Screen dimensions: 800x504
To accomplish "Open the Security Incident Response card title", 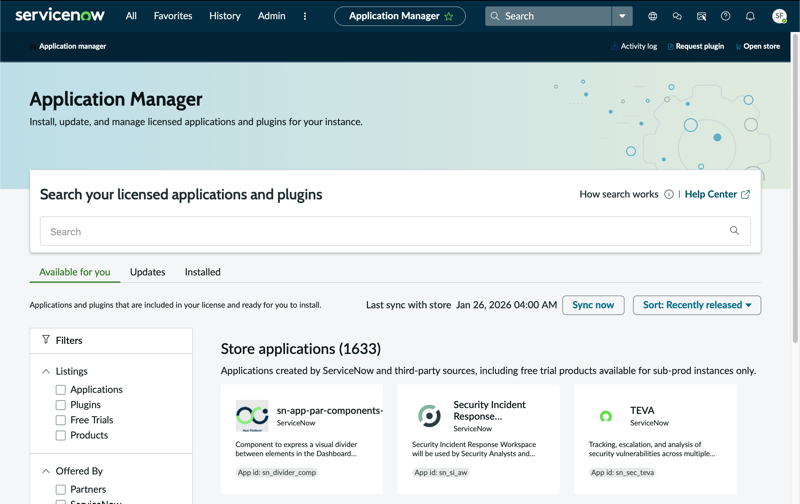I will [489, 411].
